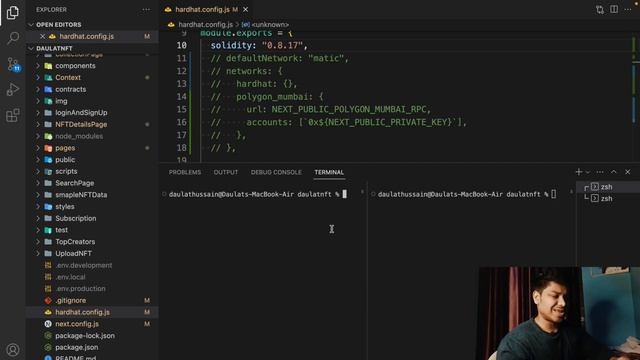Open the Explorer view in activity bar
The width and height of the screenshot is (640, 360).
tap(13, 13)
